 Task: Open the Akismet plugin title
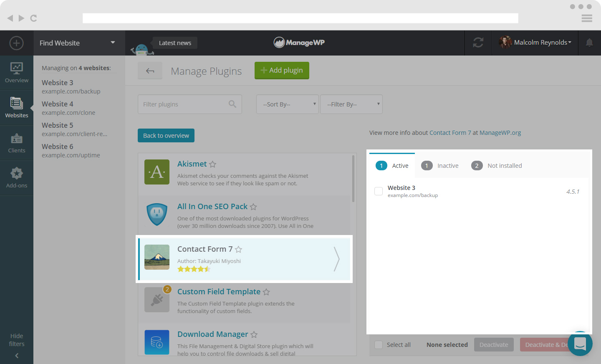[x=192, y=164]
